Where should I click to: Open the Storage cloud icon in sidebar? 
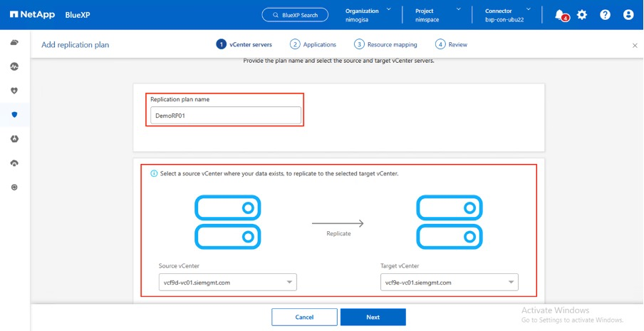tap(14, 43)
